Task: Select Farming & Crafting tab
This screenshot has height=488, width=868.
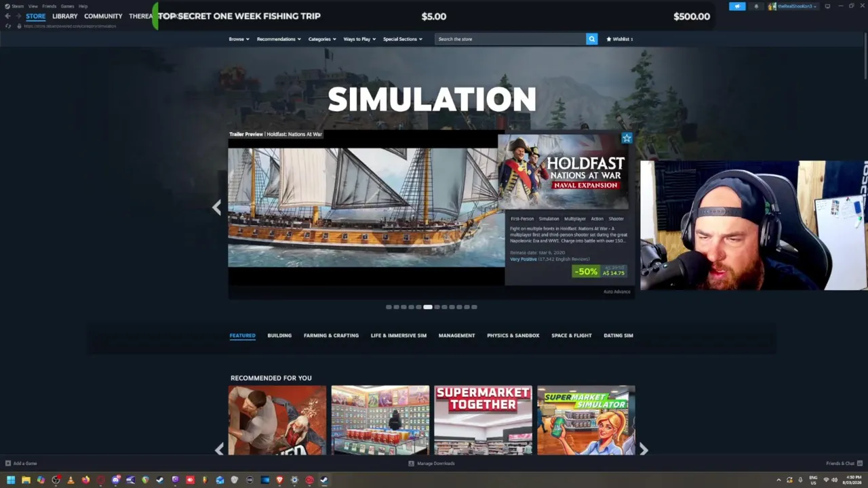Action: (331, 335)
